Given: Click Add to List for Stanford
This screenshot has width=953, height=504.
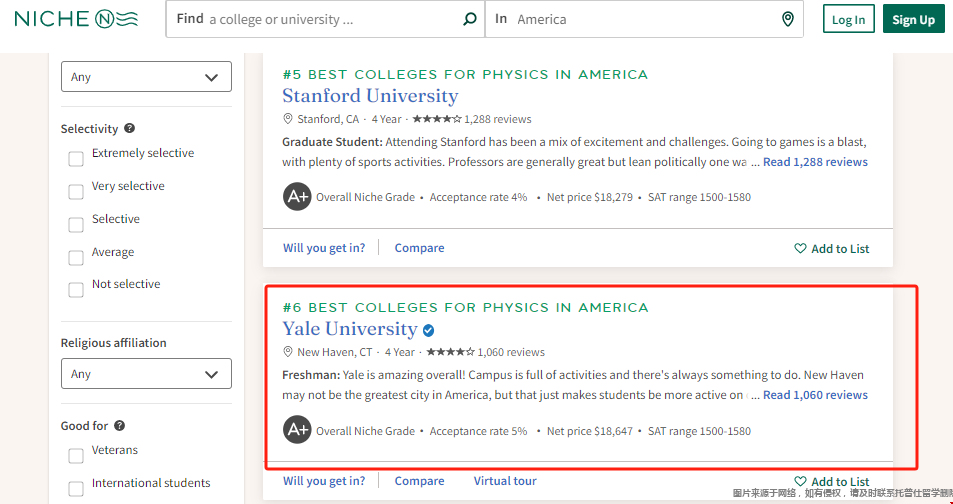Looking at the screenshot, I should tap(832, 248).
